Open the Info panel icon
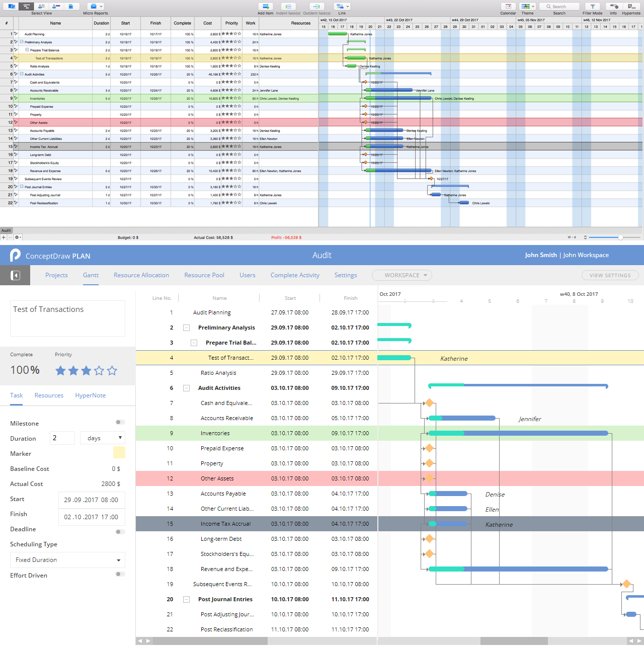Screen dimensions: 644x649 613,7
